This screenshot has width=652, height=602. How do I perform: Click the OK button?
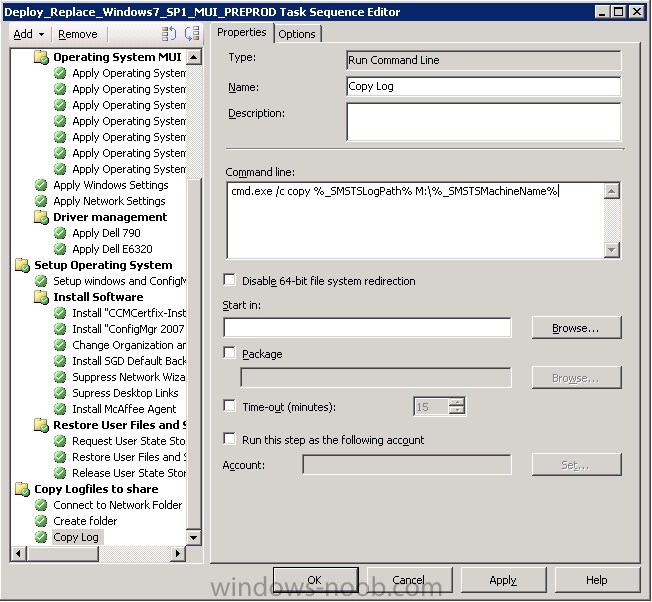[315, 580]
